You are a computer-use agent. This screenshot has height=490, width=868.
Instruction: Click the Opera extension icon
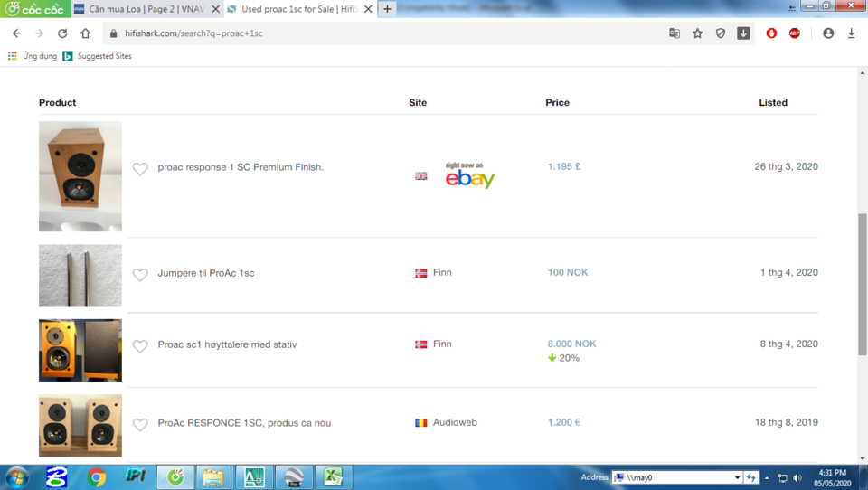(771, 33)
